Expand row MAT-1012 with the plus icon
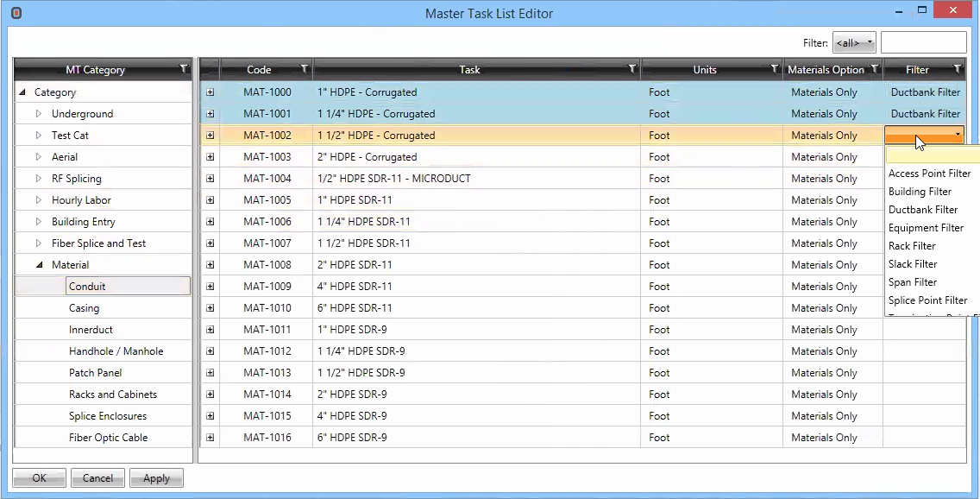The image size is (980, 499). point(210,351)
